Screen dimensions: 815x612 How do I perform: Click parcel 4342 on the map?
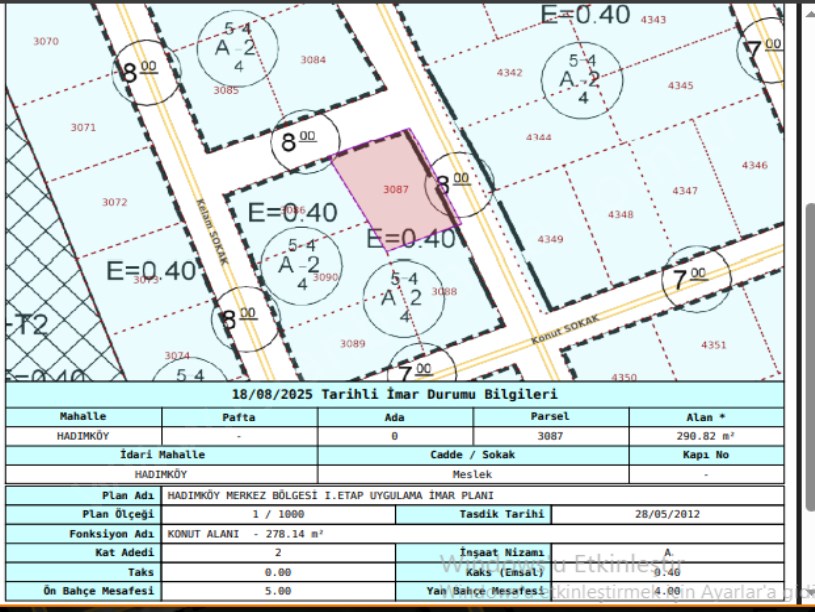tap(509, 72)
